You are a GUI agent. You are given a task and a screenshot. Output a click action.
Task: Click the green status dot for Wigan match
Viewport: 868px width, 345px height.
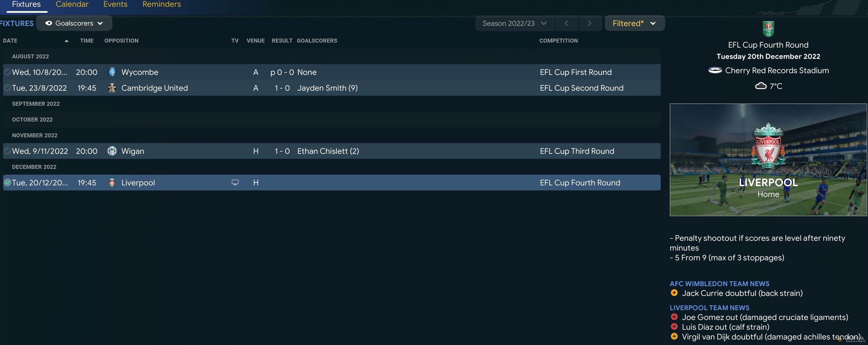[7, 151]
